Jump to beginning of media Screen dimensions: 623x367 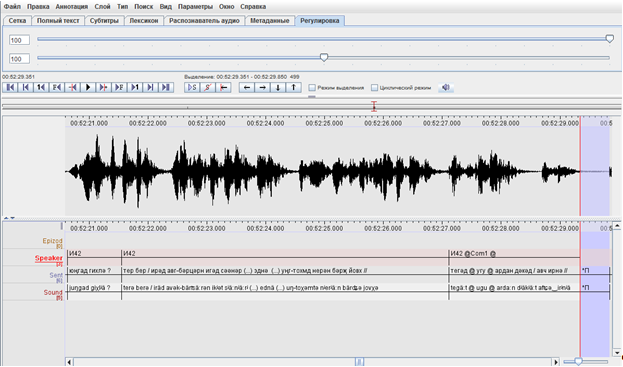pos(10,87)
